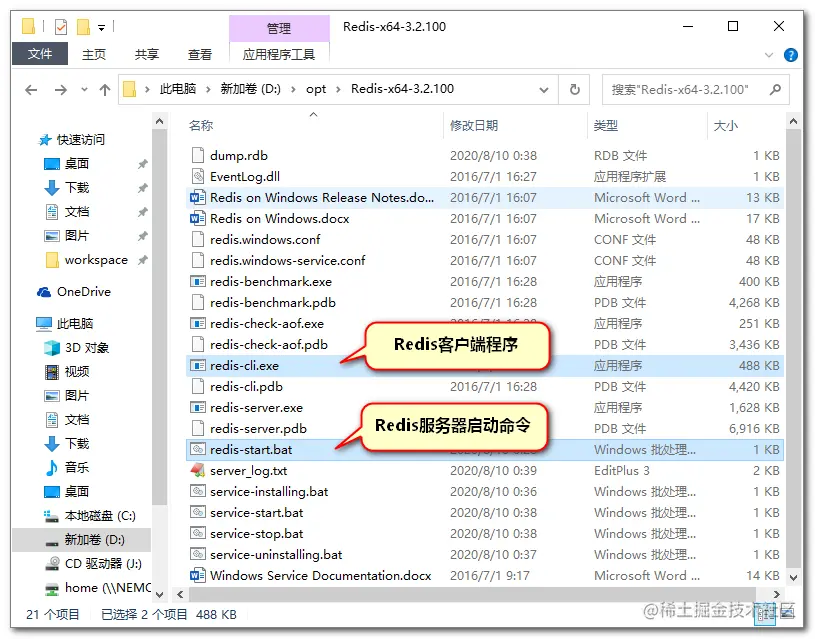The image size is (815, 639).
Task: Switch to the 共享 ribbon tab
Action: pyautogui.click(x=147, y=54)
